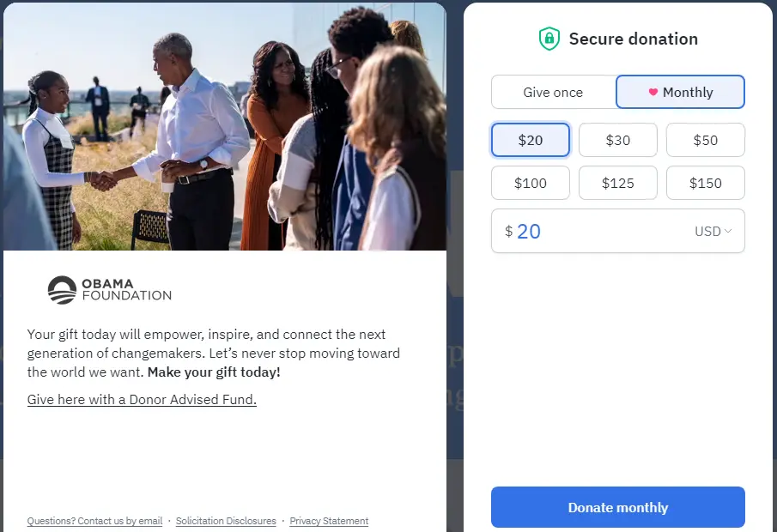Click the Obama Foundation logo
This screenshot has width=777, height=532.
109,290
